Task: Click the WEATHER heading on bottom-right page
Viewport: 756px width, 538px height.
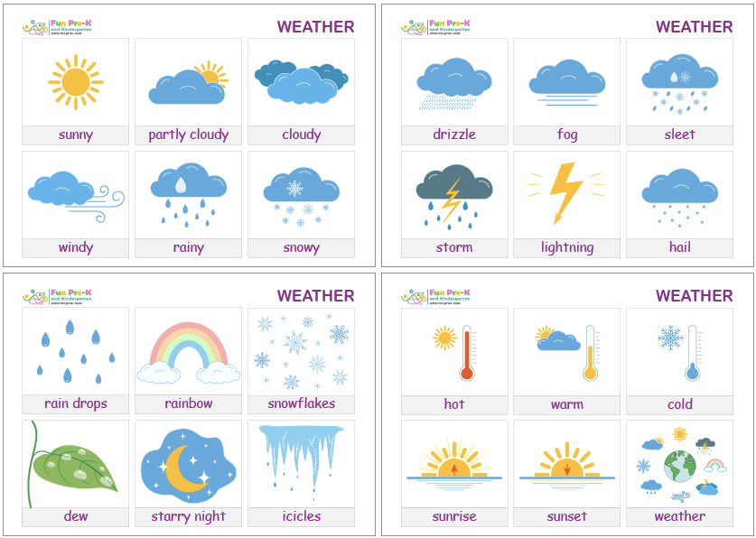Action: pos(694,296)
